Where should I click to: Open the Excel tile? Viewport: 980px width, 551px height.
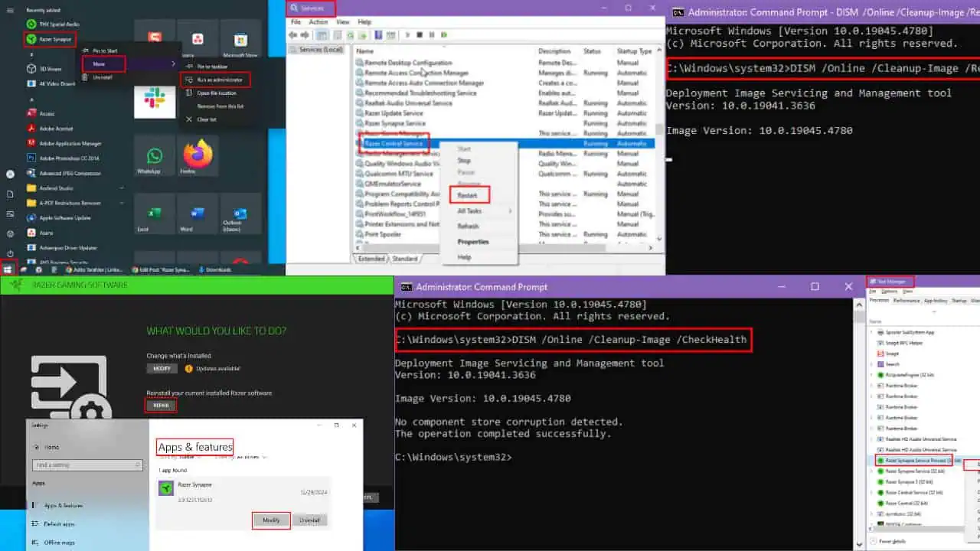tap(155, 214)
